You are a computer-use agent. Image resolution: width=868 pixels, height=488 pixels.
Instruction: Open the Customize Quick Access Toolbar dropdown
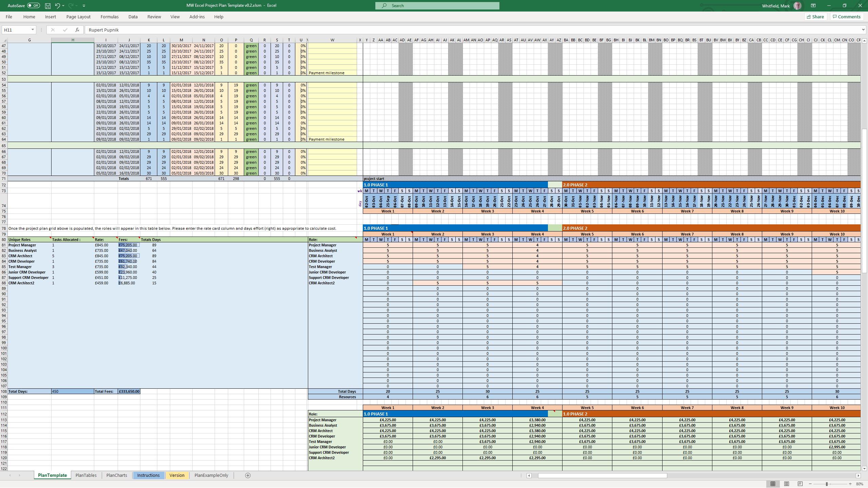pyautogui.click(x=83, y=5)
